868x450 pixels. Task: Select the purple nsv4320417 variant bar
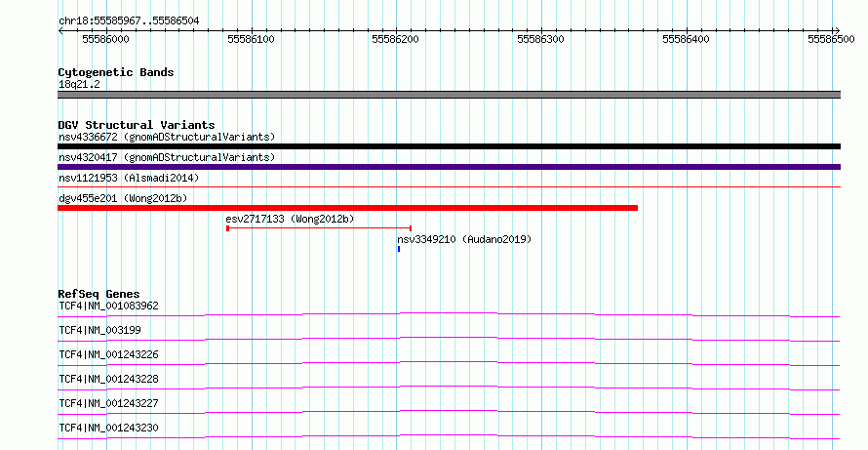click(x=449, y=167)
